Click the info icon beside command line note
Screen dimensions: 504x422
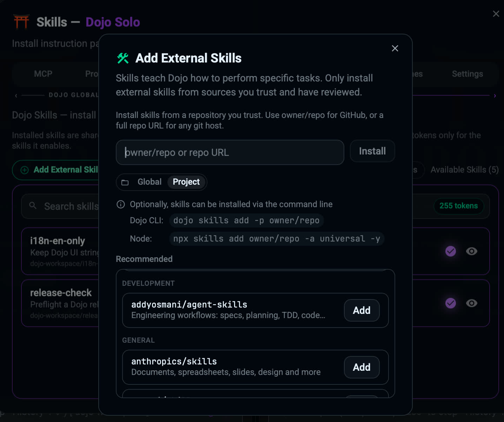click(x=121, y=204)
